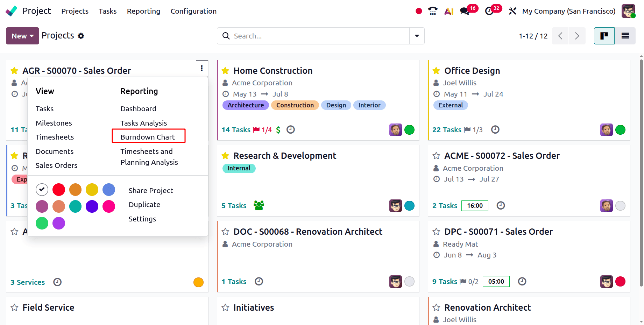The image size is (644, 325).
Task: Favorite the Field Service star
Action: [14, 308]
